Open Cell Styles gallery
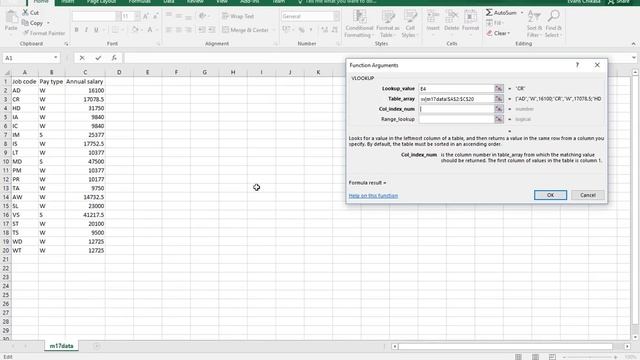Screen dimensions: 640x360 pyautogui.click(x=410, y=24)
